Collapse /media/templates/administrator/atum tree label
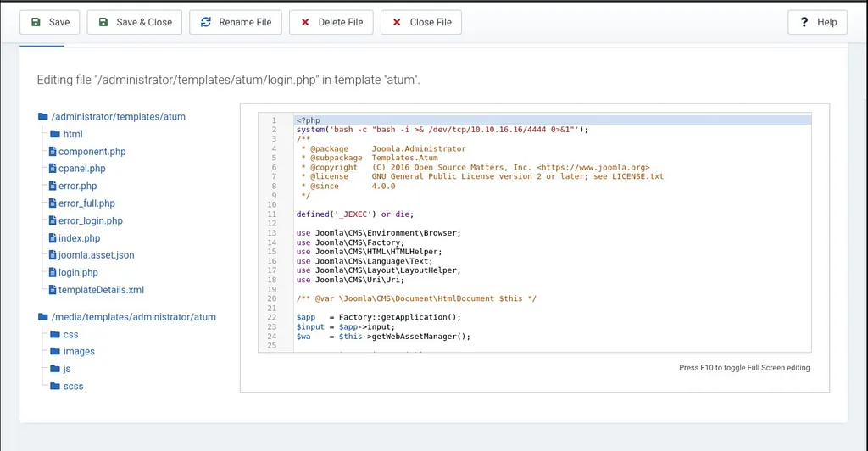 133,317
